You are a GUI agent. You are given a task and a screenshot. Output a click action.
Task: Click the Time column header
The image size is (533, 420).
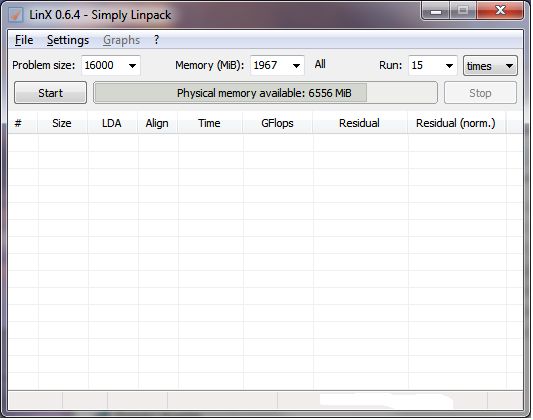[210, 123]
